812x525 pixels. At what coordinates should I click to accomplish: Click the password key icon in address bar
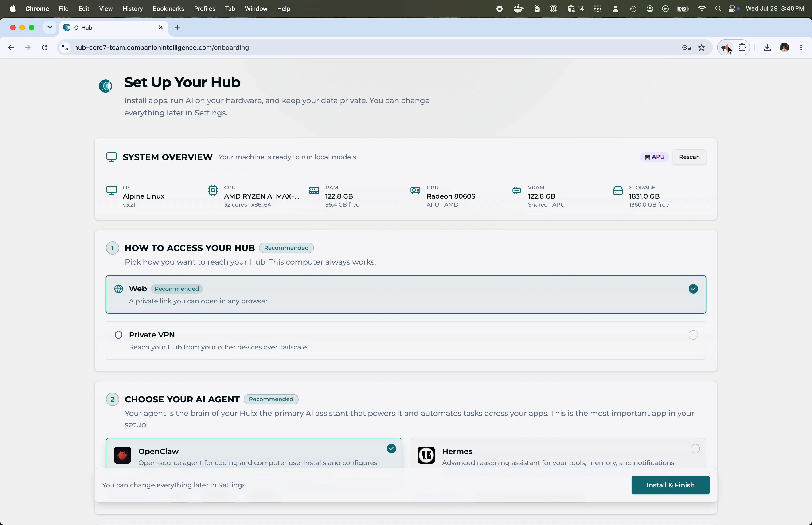click(x=686, y=48)
